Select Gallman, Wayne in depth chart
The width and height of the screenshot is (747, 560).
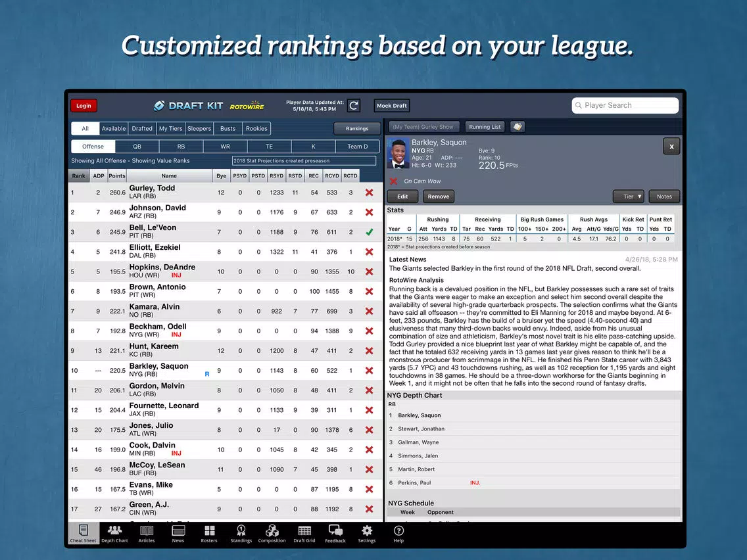(x=418, y=442)
